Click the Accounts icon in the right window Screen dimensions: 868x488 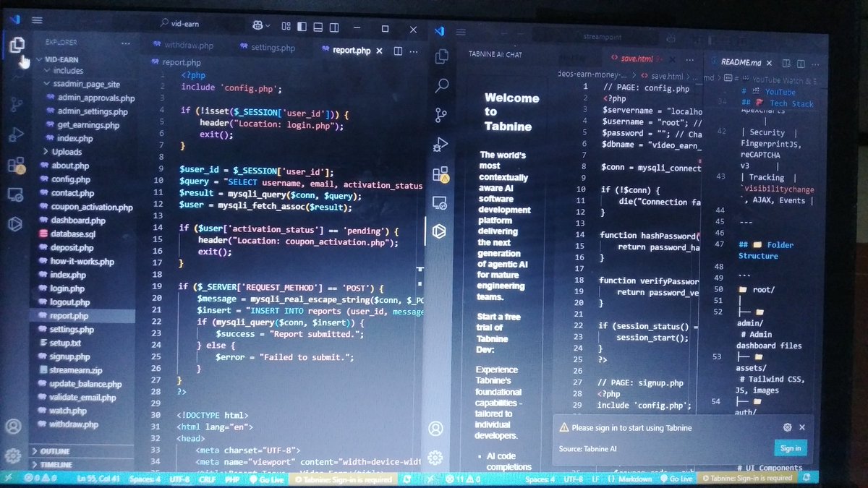pyautogui.click(x=435, y=428)
